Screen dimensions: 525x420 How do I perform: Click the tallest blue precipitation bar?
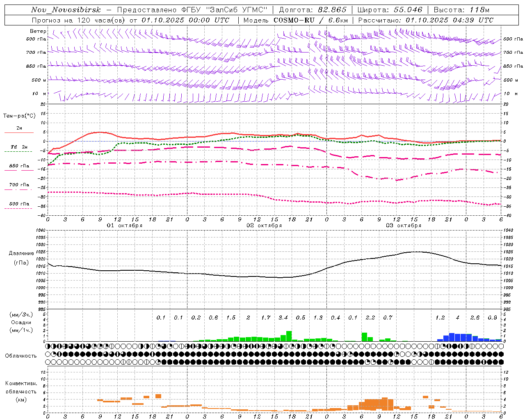coord(452,337)
